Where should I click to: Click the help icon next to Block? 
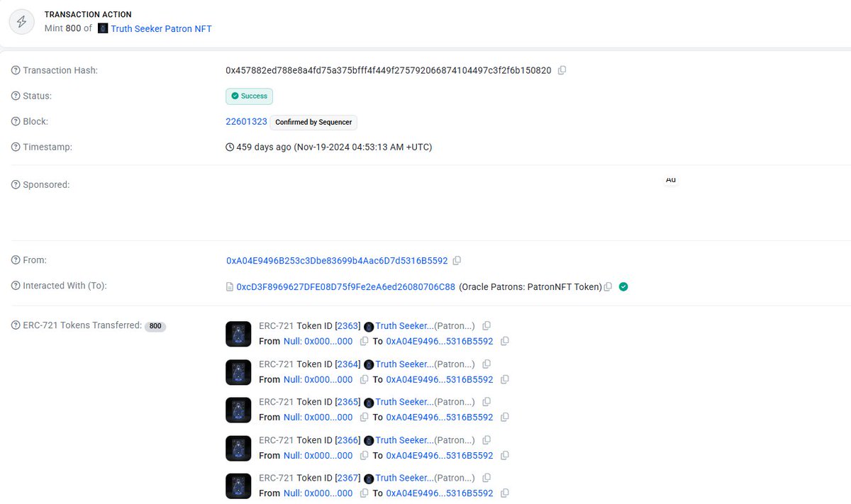16,121
